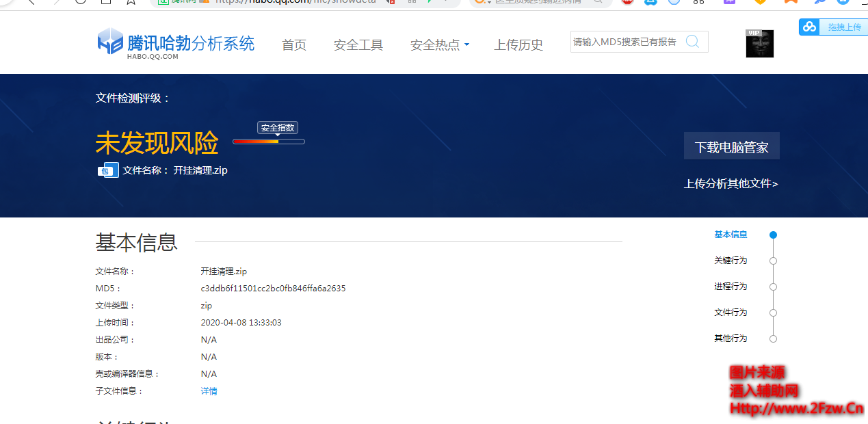Click the MD5 hash value text

(x=273, y=289)
